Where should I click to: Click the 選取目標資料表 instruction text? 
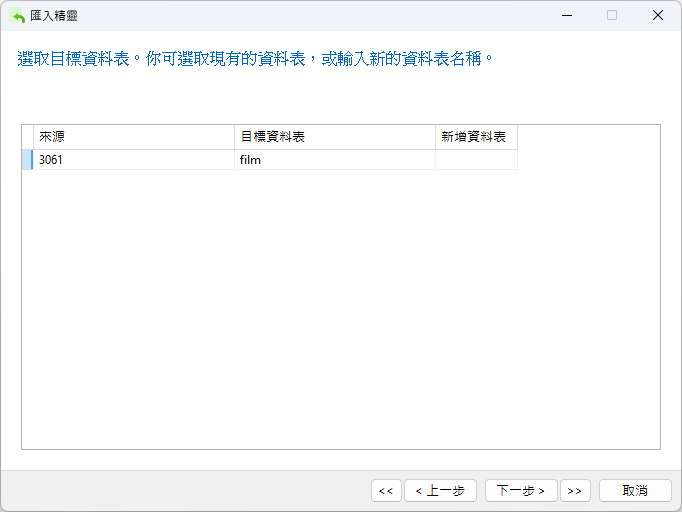tap(256, 59)
